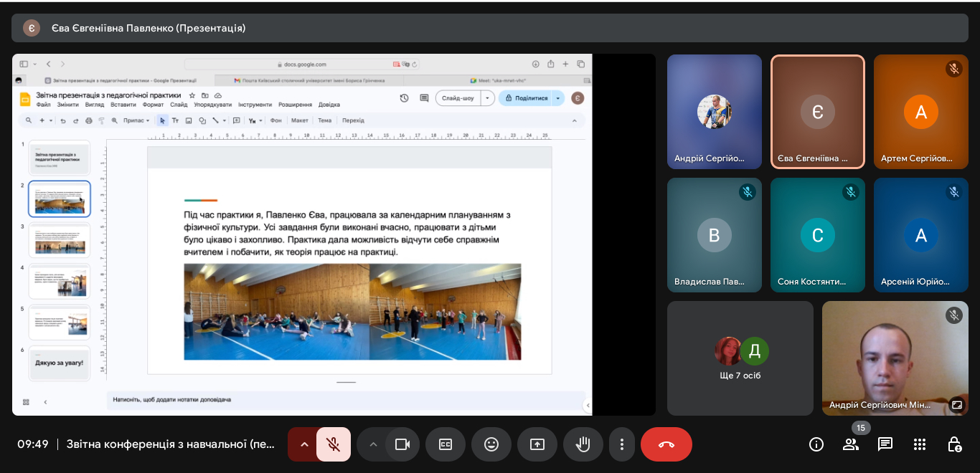Click the present screen icon

pos(537,444)
